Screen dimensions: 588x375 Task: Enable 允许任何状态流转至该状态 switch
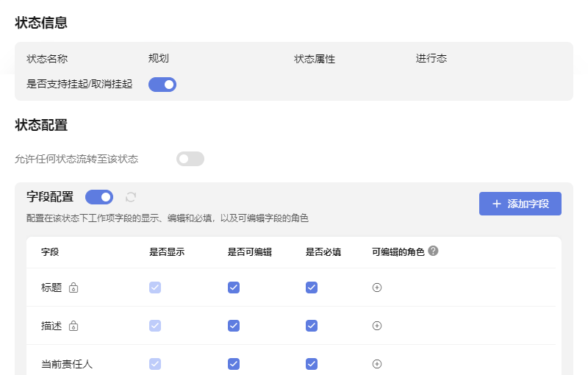pos(190,159)
